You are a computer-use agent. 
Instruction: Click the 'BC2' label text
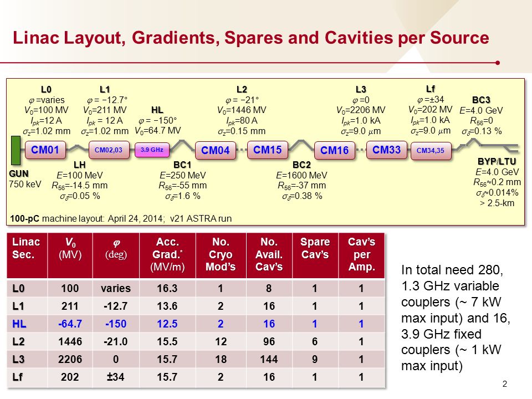click(x=301, y=165)
